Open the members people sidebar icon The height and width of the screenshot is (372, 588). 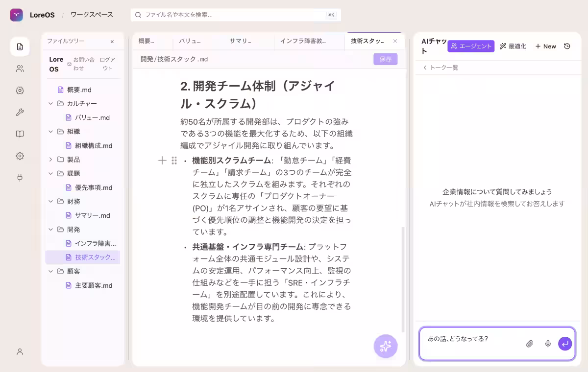tap(20, 69)
